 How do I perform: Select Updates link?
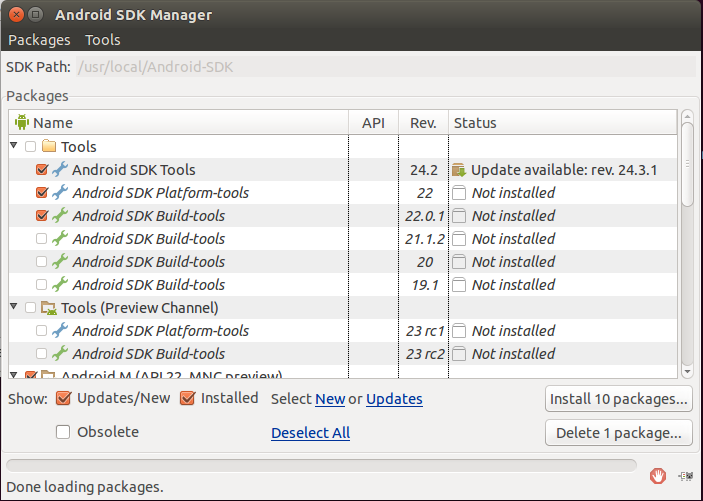[394, 399]
